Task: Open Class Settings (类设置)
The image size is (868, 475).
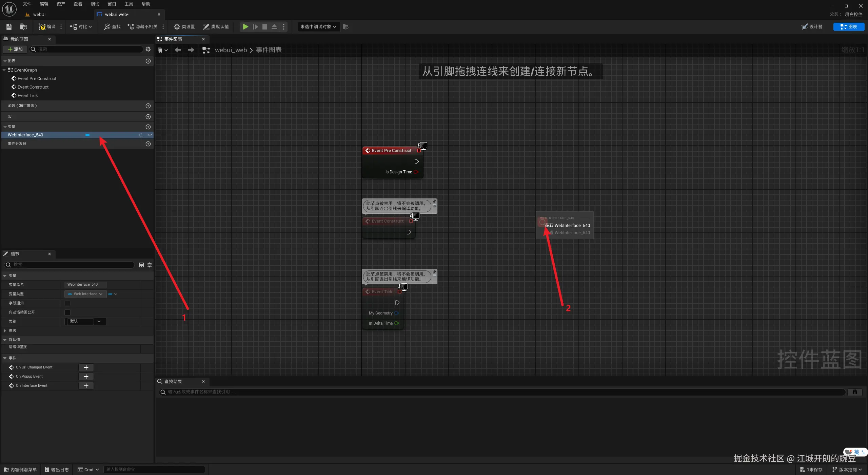Action: point(184,26)
